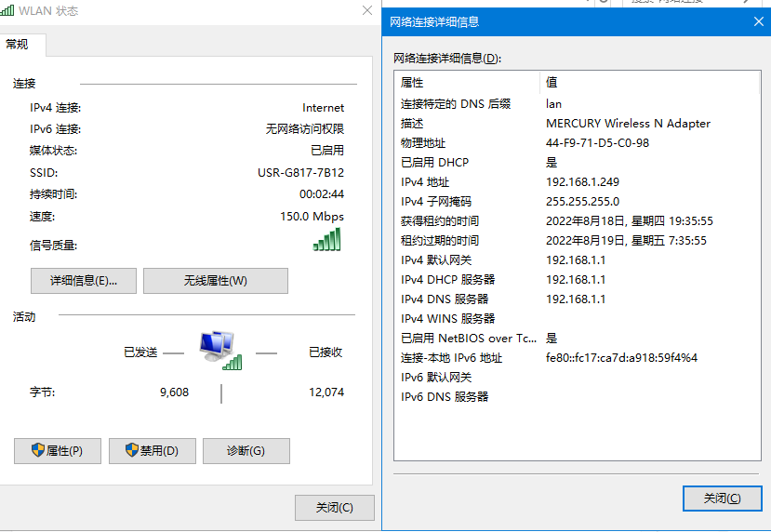Click the 属性 column header
Screen dimensions: 771x532
click(465, 83)
